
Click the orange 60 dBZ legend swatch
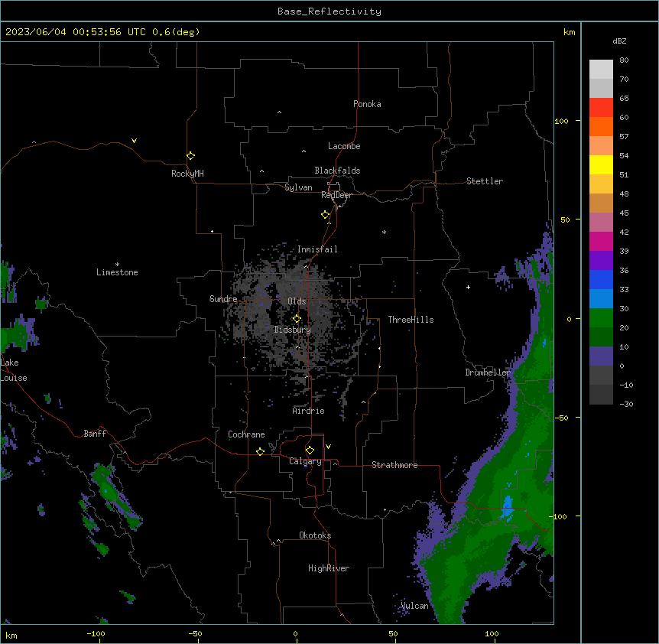point(601,126)
